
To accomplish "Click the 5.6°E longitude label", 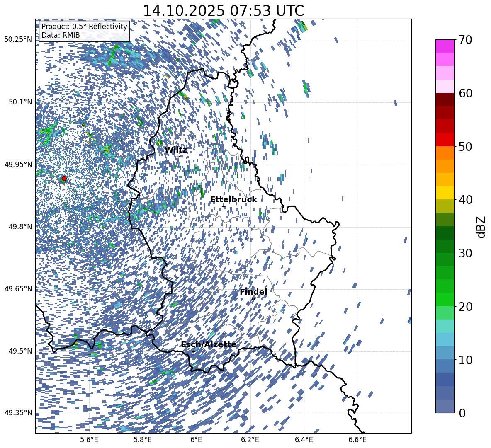I will click(89, 440).
